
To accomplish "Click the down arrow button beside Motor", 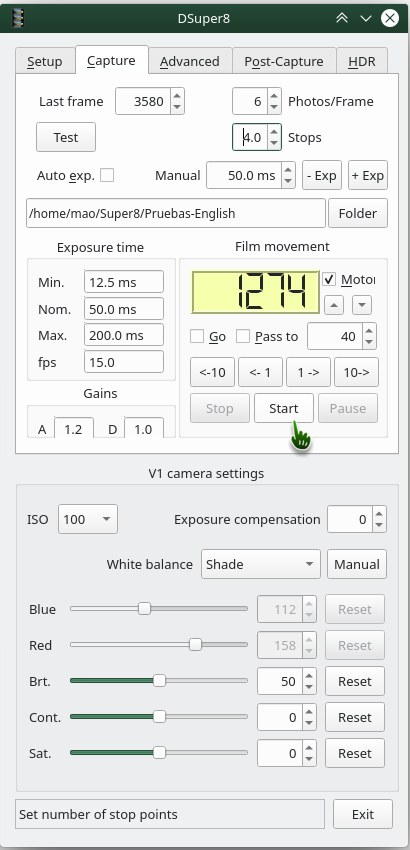I will (x=362, y=305).
